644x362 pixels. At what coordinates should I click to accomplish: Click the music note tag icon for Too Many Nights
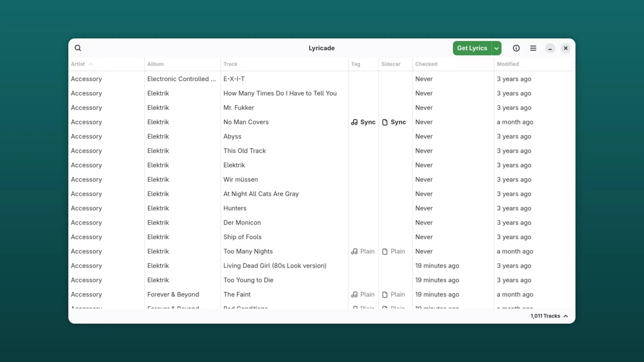coord(354,252)
